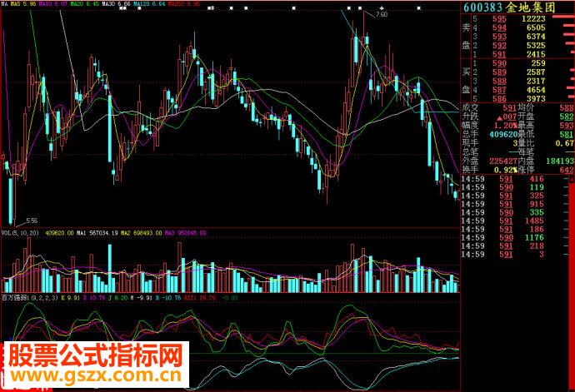This screenshot has height=392, width=575.
Task: Click the VOL(5,10,20) indicator title
Action: coord(21,233)
